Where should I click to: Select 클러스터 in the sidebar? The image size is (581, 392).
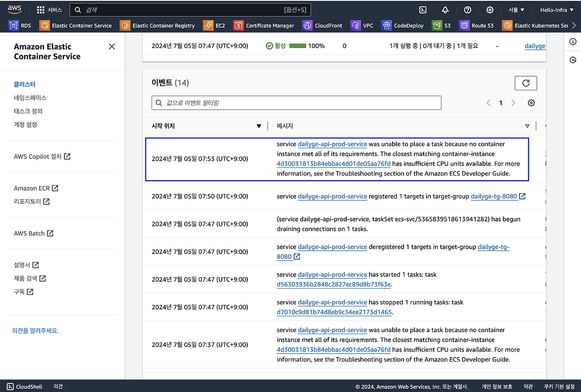tap(25, 84)
